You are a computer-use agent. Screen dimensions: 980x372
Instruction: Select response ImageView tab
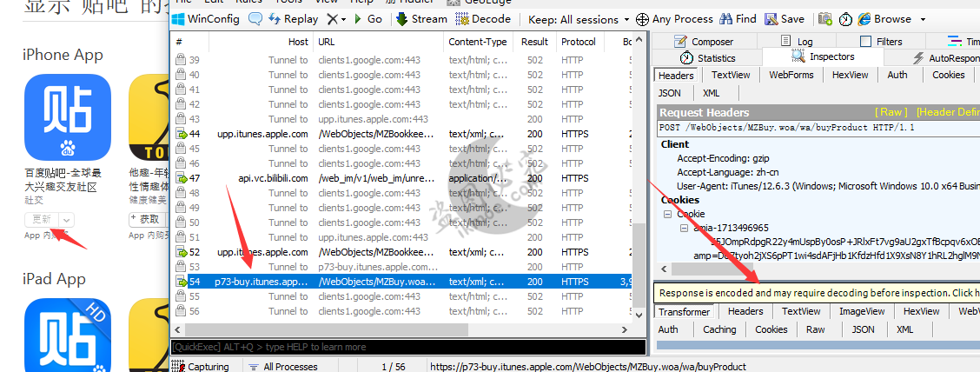(862, 311)
